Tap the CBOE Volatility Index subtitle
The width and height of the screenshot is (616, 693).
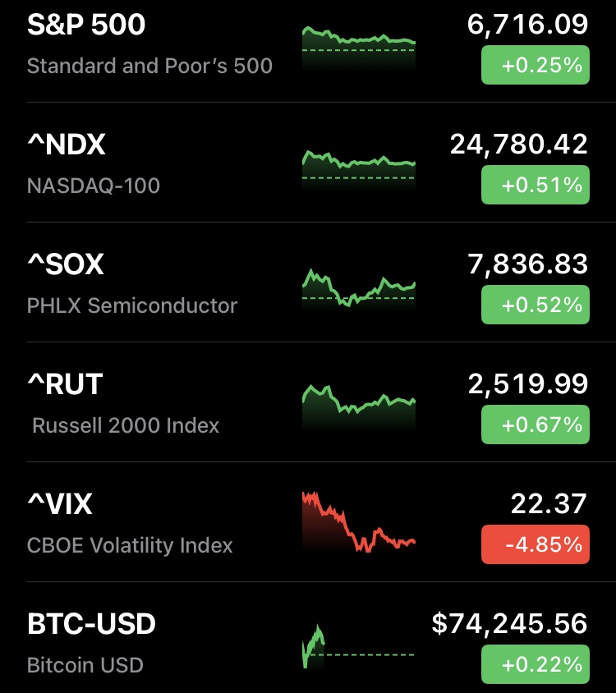coord(130,546)
